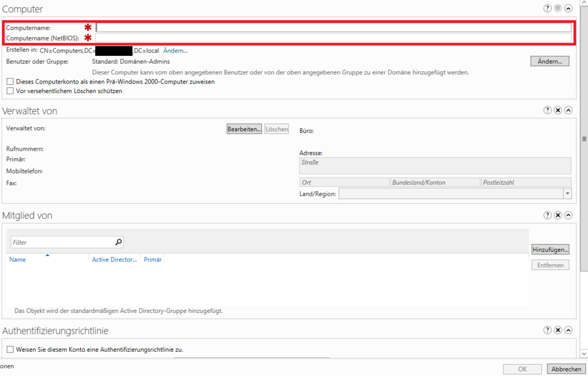
Task: Tick the Authentifizierungsrichtlinie zuweisen checkbox
Action: coord(10,350)
